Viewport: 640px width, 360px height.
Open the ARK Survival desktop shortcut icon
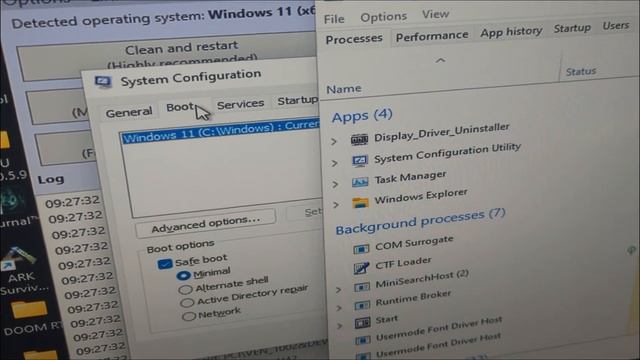click(x=18, y=258)
